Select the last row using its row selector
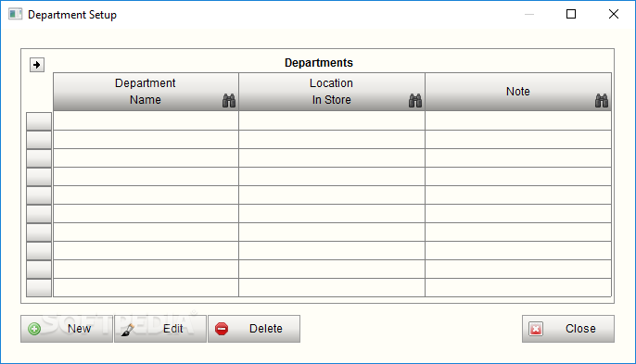This screenshot has height=364, width=636. click(x=39, y=288)
